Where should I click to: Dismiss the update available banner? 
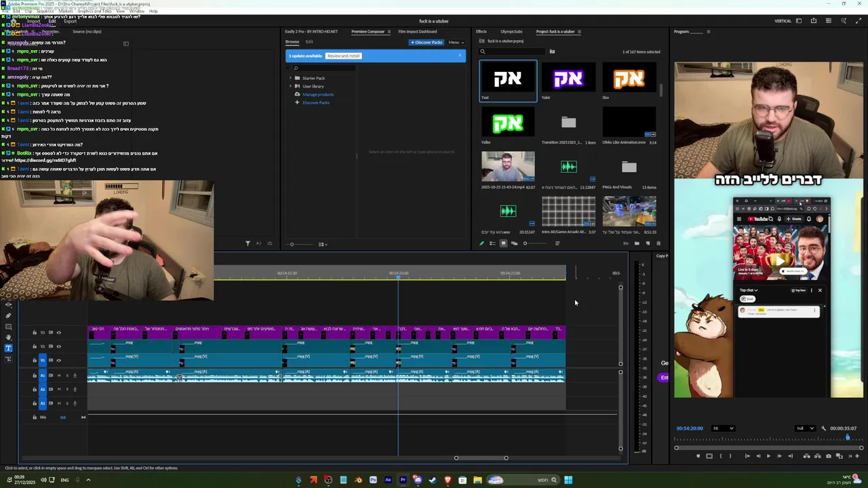[460, 55]
